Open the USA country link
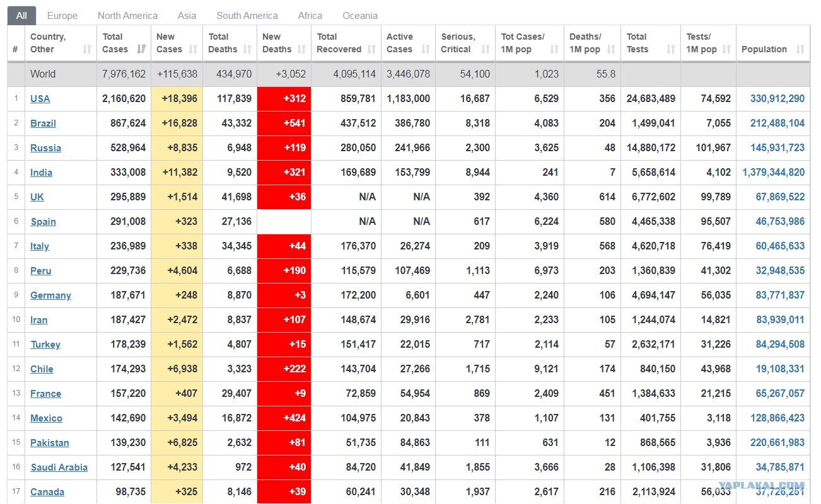 [x=40, y=99]
